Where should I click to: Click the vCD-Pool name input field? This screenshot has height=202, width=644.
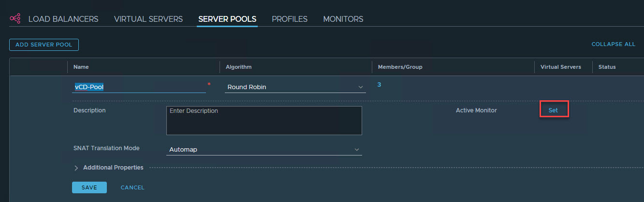tap(138, 87)
